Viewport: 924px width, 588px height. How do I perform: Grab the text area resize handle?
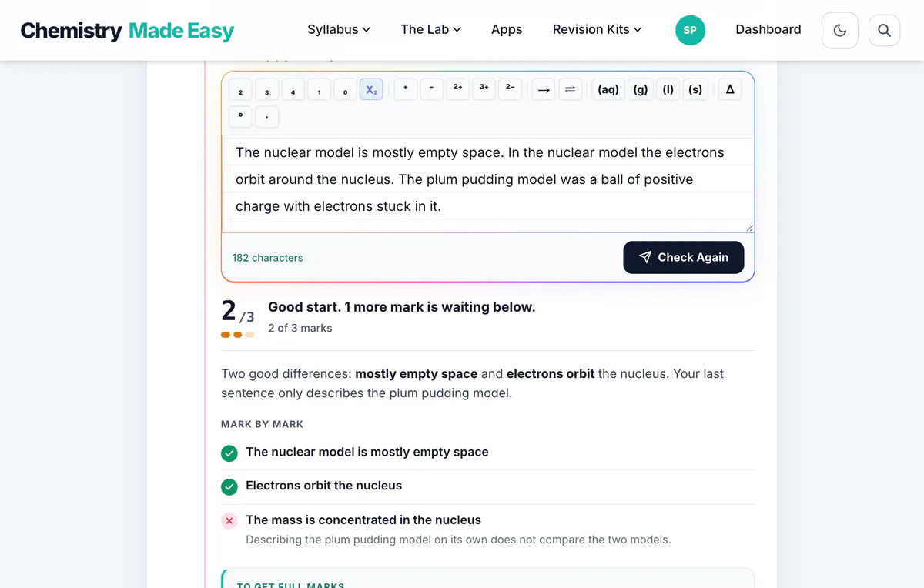pyautogui.click(x=749, y=227)
